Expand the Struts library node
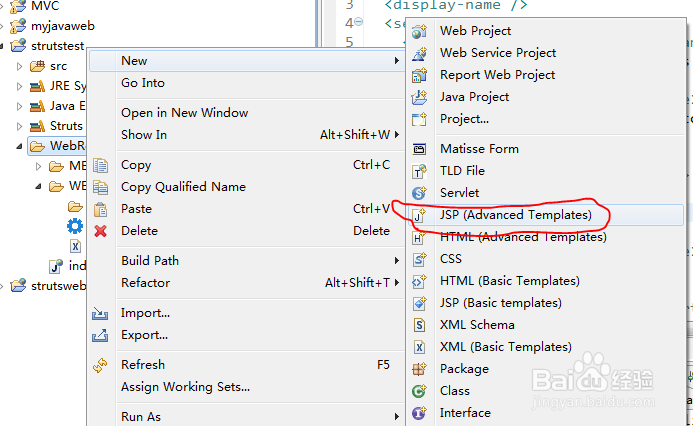 [19, 126]
